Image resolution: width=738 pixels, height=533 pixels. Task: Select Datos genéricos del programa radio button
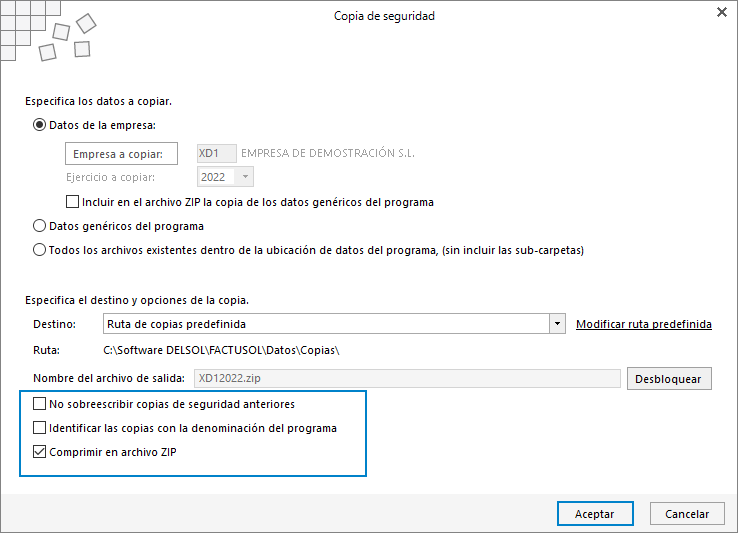pos(40,226)
